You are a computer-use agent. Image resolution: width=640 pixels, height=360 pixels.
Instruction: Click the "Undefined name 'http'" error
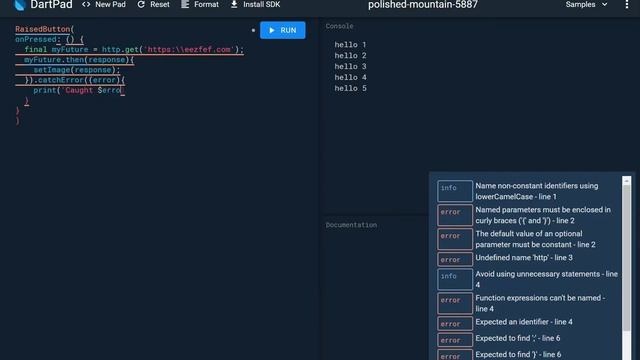point(524,258)
